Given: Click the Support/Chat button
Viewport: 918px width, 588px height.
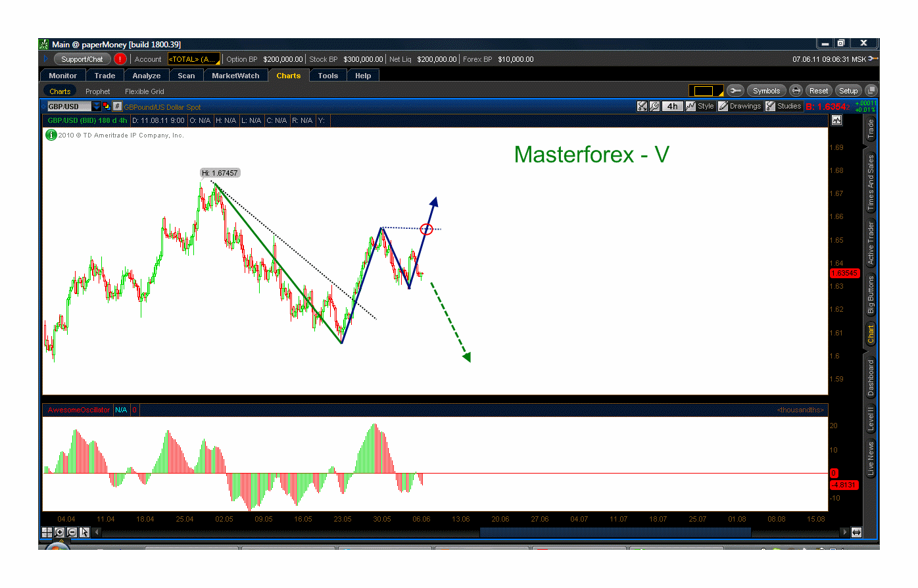Looking at the screenshot, I should 82,59.
